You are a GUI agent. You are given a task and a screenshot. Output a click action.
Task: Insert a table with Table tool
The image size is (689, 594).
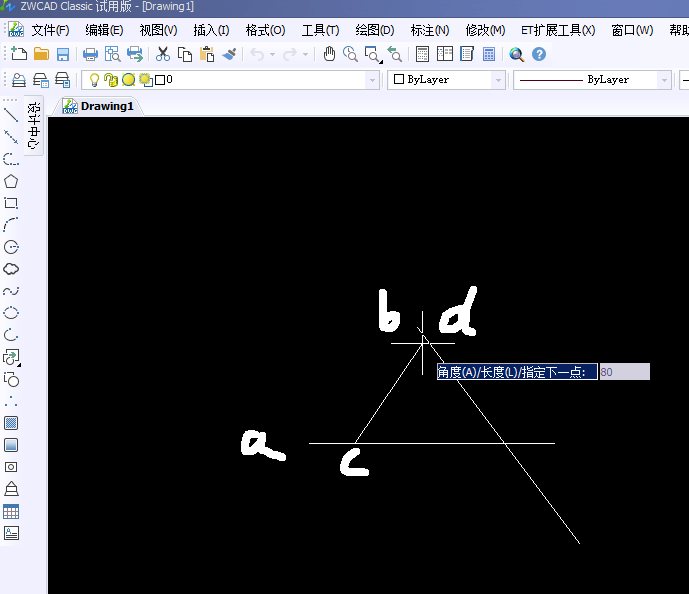[12, 511]
